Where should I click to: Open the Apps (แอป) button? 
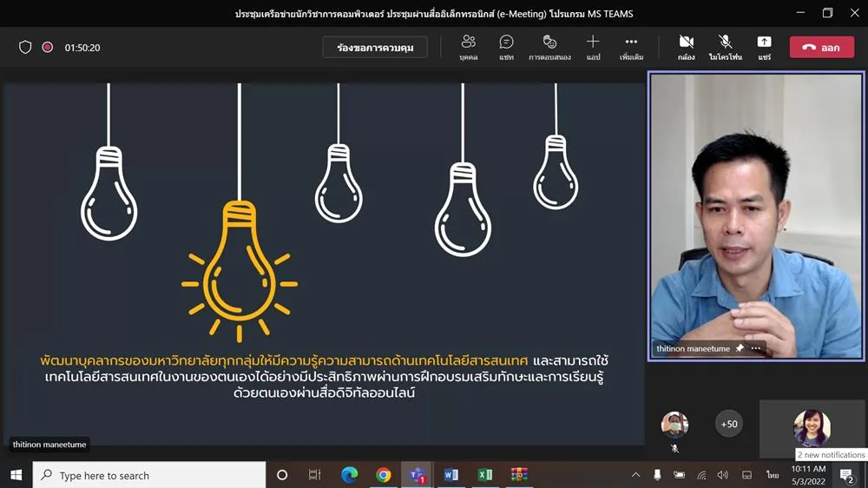[x=593, y=47]
